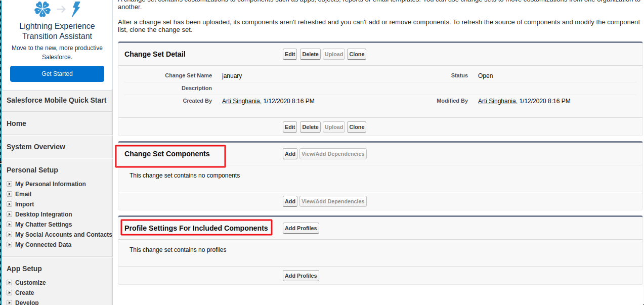This screenshot has height=305, width=644.
Task: Click top Edit button in Change Set Detail
Action: [x=290, y=54]
